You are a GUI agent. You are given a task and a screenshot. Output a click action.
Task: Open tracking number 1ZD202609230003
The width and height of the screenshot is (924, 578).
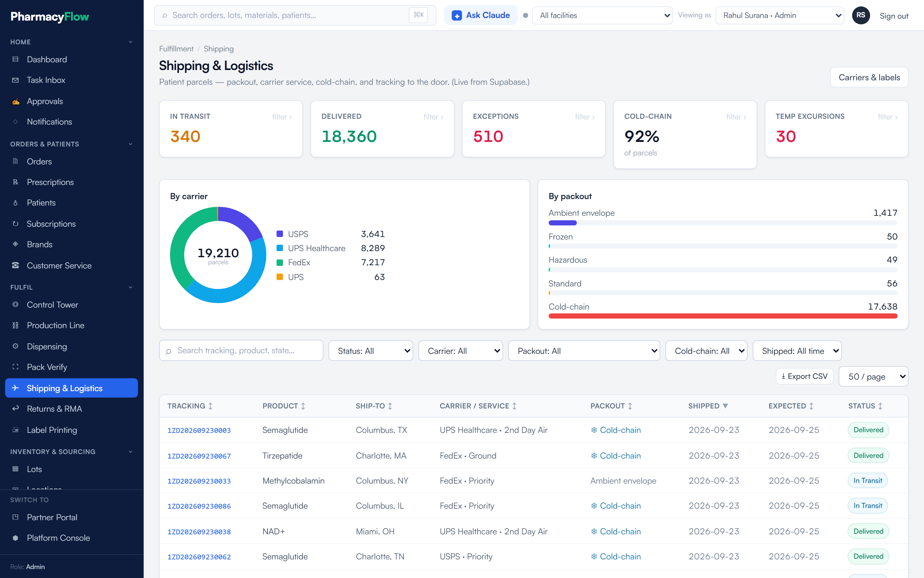(x=199, y=430)
